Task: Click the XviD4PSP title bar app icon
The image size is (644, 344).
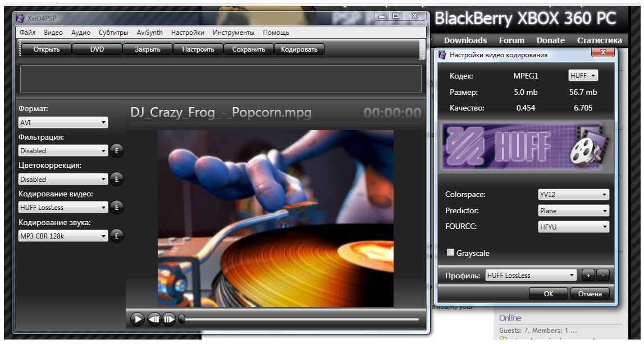Action: [x=20, y=18]
